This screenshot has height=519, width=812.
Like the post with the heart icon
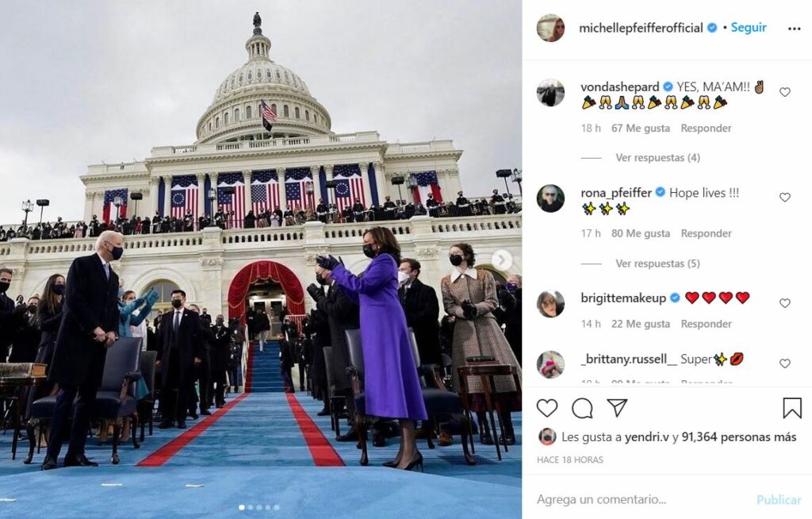pos(547,408)
